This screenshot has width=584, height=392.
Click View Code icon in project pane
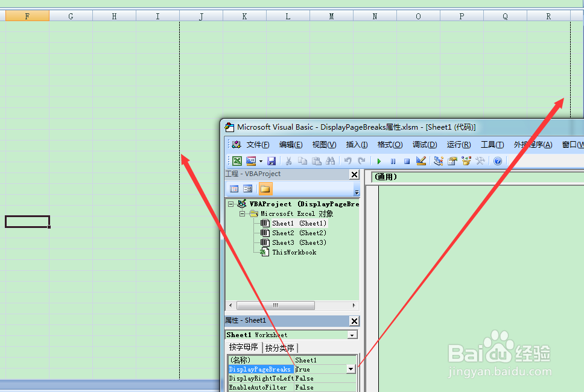[x=234, y=189]
